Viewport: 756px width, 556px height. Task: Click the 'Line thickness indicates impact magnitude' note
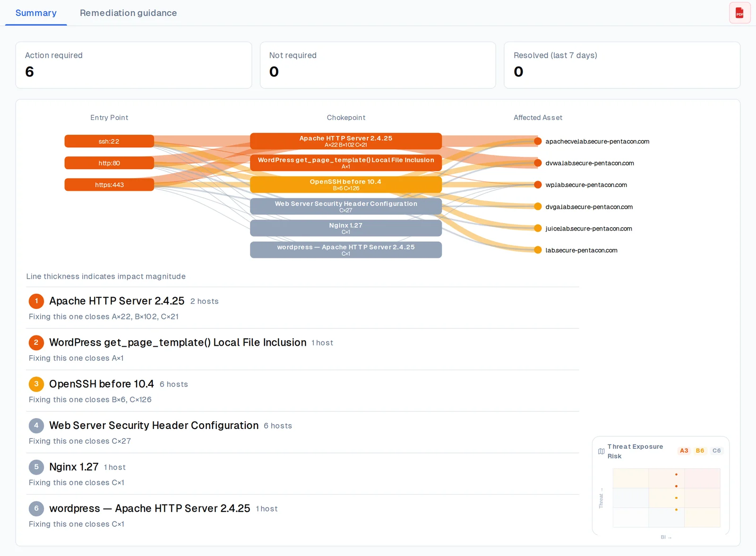[106, 276]
